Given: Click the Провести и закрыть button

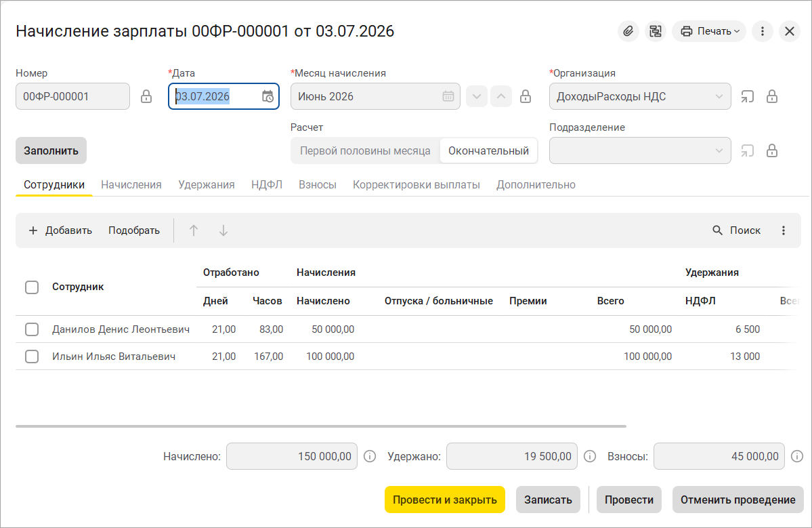Looking at the screenshot, I should 445,500.
